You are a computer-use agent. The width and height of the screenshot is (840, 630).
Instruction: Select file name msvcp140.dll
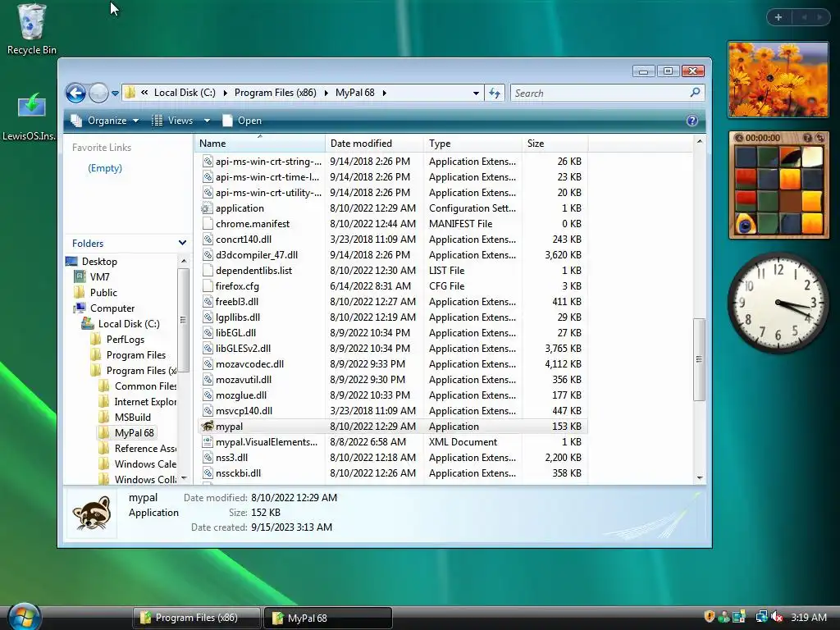pyautogui.click(x=244, y=411)
